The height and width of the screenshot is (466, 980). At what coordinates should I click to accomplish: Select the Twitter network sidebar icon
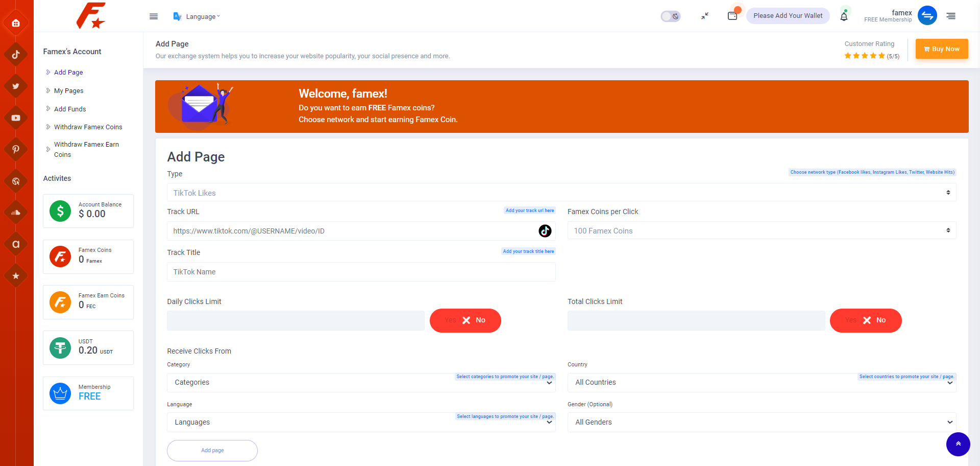tap(16, 86)
